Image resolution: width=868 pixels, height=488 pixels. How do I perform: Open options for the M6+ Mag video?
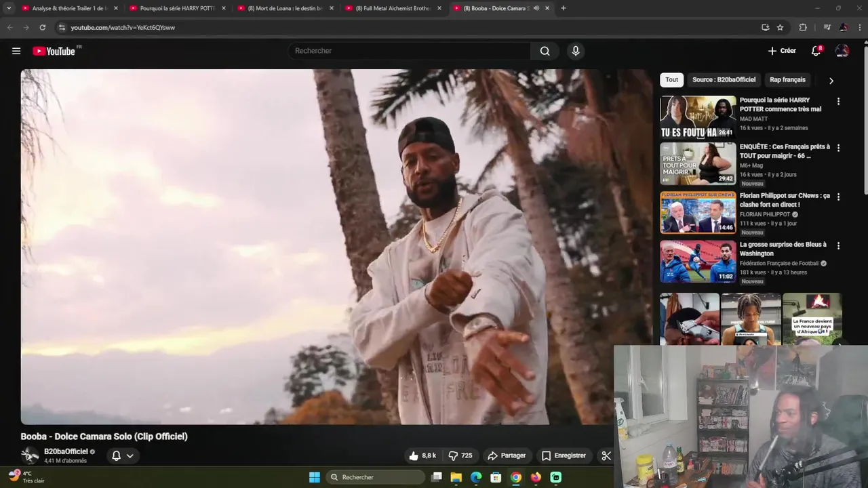tap(838, 148)
